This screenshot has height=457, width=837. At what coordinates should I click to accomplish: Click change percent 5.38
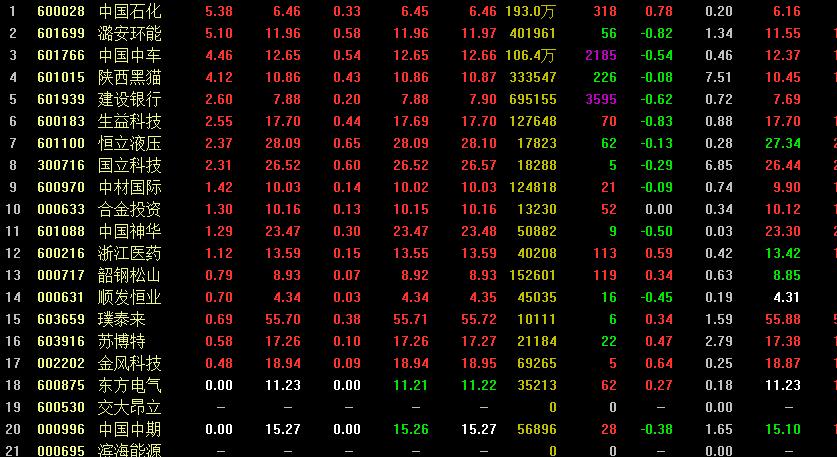219,11
